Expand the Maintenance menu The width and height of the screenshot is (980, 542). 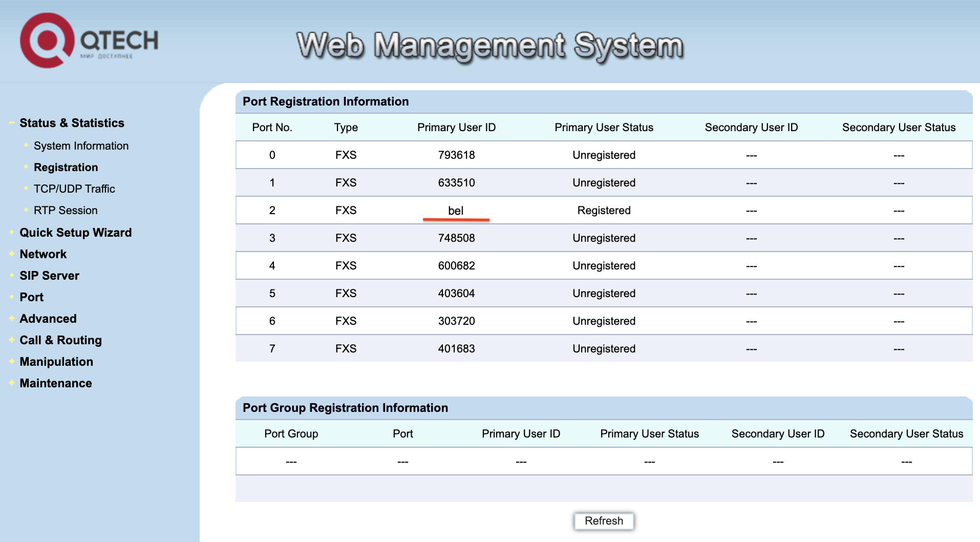(55, 383)
